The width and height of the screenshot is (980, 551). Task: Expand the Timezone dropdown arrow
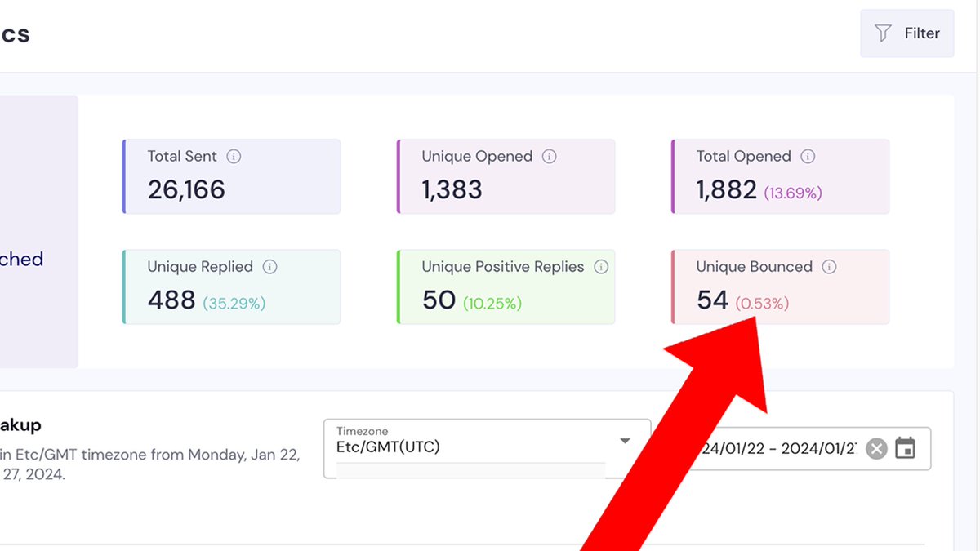(x=625, y=441)
